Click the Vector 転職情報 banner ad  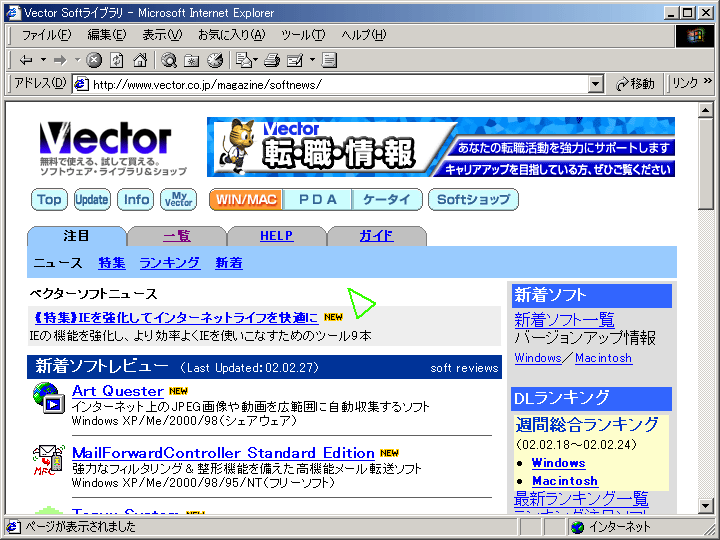(441, 147)
